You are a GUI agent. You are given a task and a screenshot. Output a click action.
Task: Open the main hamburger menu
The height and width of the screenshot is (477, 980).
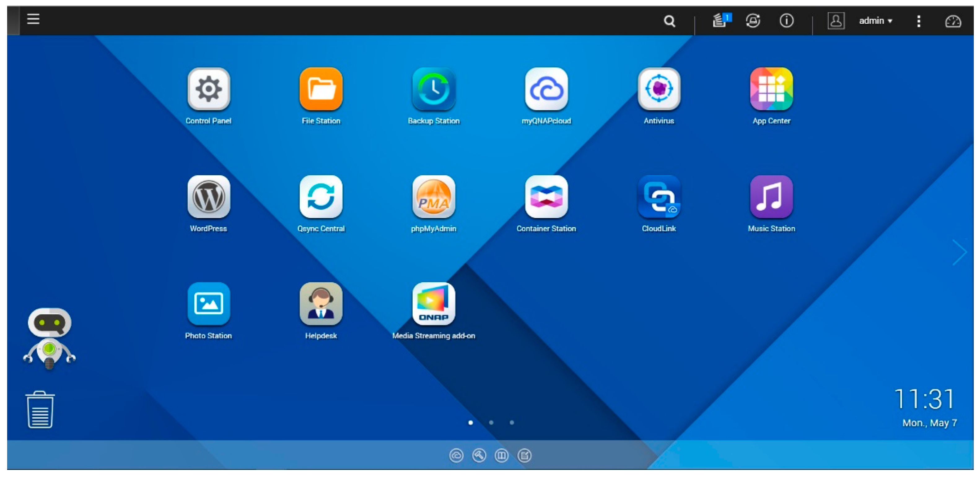tap(33, 19)
